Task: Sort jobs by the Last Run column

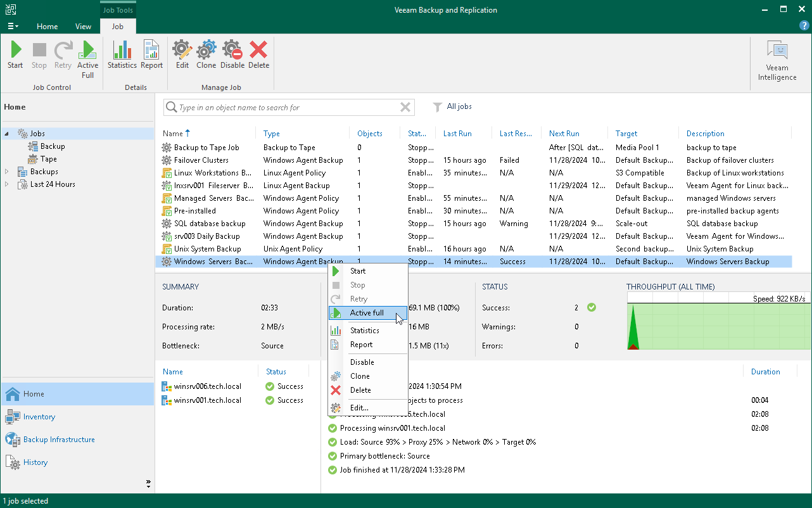Action: [x=457, y=134]
